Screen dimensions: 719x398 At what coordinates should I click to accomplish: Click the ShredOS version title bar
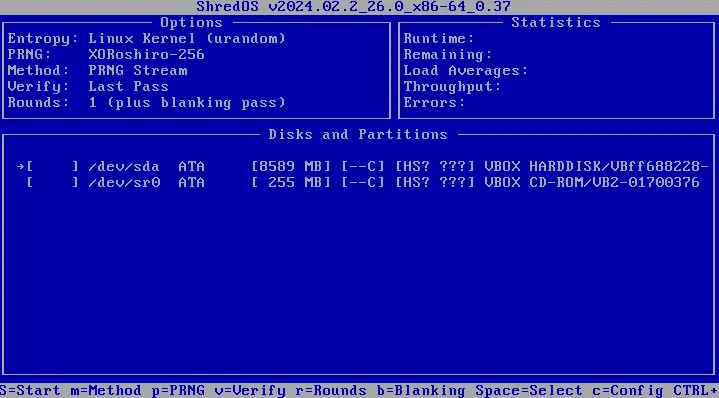click(x=354, y=6)
